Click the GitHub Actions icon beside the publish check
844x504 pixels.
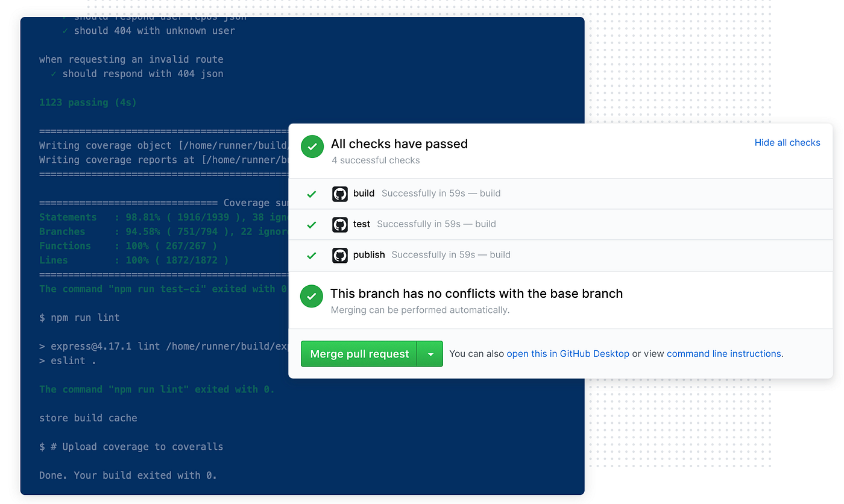[340, 255]
